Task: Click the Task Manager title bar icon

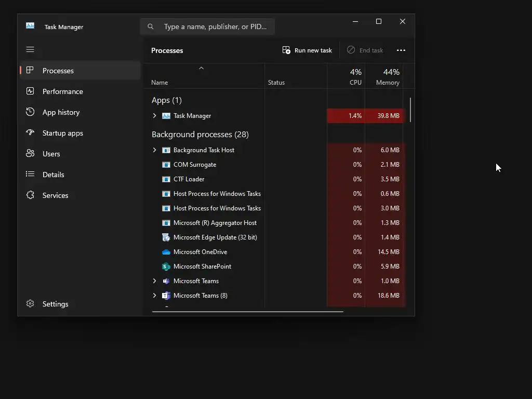Action: [x=30, y=26]
